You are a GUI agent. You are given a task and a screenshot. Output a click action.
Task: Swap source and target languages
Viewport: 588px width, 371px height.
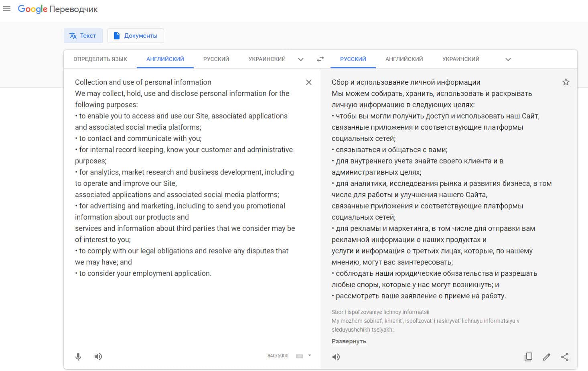coord(320,59)
